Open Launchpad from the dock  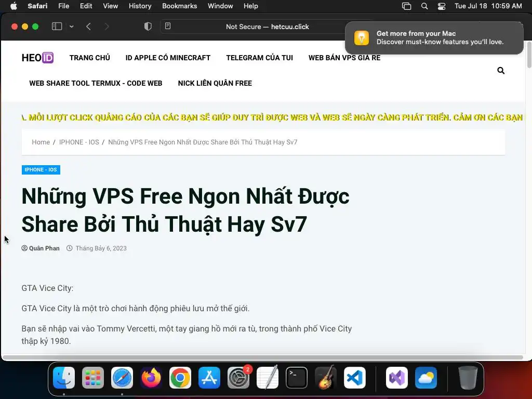coord(93,378)
